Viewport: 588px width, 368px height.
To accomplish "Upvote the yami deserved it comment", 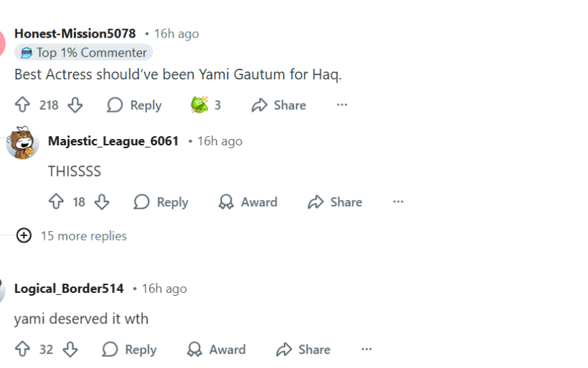I will tap(23, 350).
